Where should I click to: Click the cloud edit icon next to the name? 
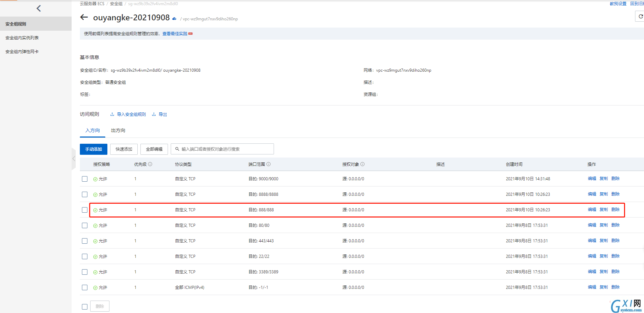[175, 19]
